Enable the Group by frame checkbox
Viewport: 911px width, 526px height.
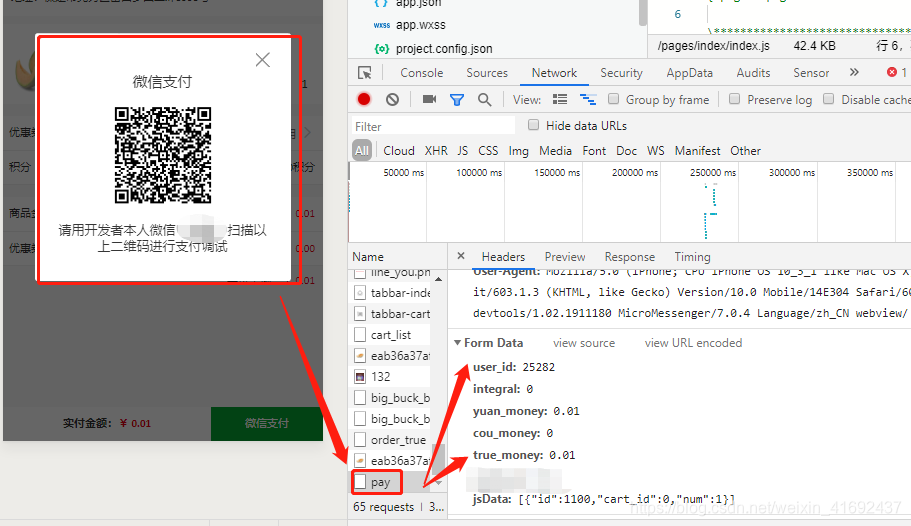[614, 99]
